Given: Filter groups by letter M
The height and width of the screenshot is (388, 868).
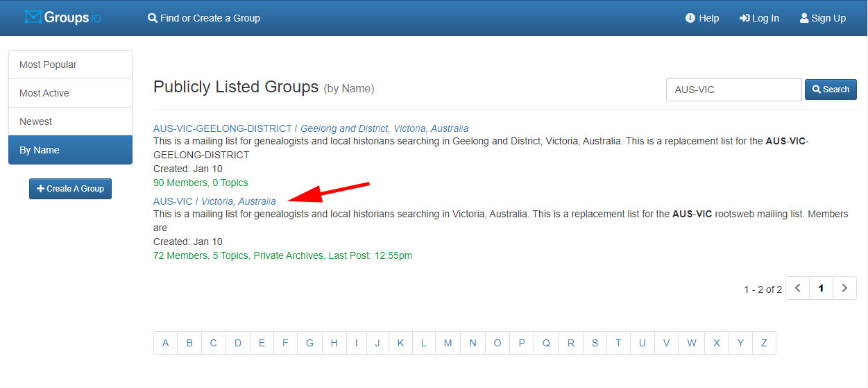Looking at the screenshot, I should click(448, 343).
